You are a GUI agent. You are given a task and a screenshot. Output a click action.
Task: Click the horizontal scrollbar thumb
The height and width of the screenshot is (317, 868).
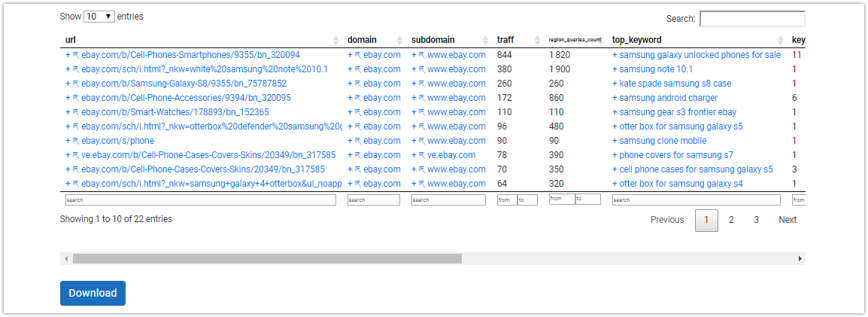click(x=267, y=258)
